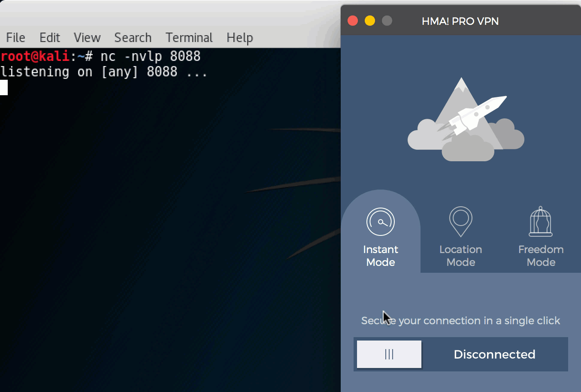The width and height of the screenshot is (581, 392).
Task: Open the terminal Search menu
Action: pyautogui.click(x=133, y=38)
